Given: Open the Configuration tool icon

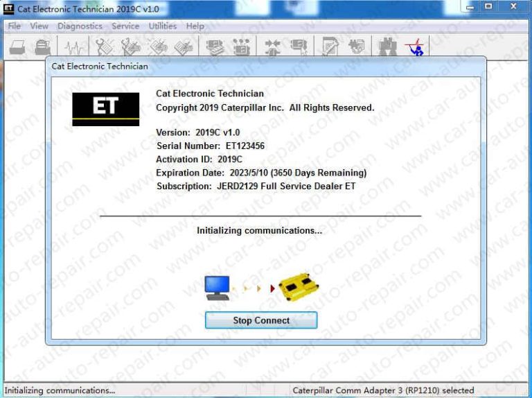Looking at the screenshot, I should point(242,46).
